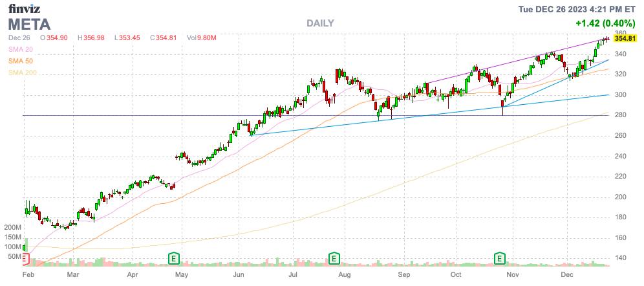Click the 160 price axis label
The width and height of the screenshot is (644, 286).
pos(620,238)
